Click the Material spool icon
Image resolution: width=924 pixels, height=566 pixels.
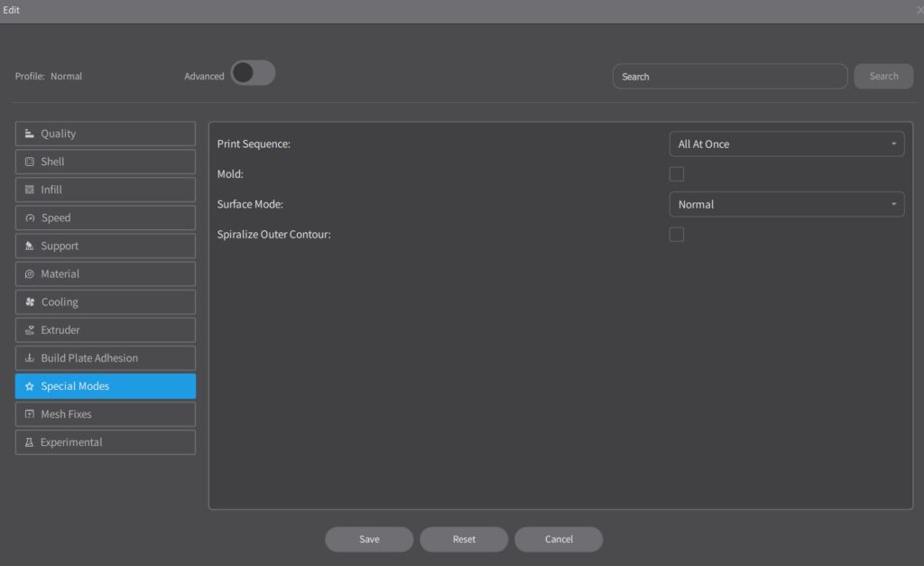(x=30, y=274)
